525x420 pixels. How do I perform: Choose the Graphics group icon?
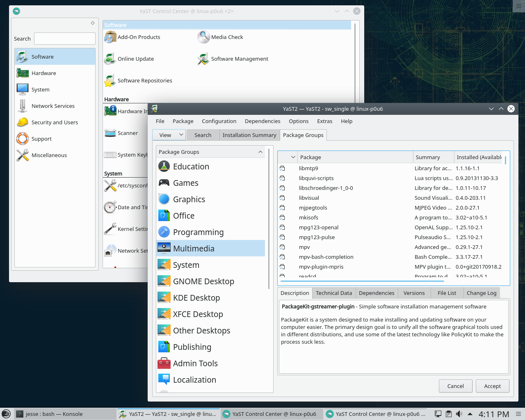coord(164,199)
